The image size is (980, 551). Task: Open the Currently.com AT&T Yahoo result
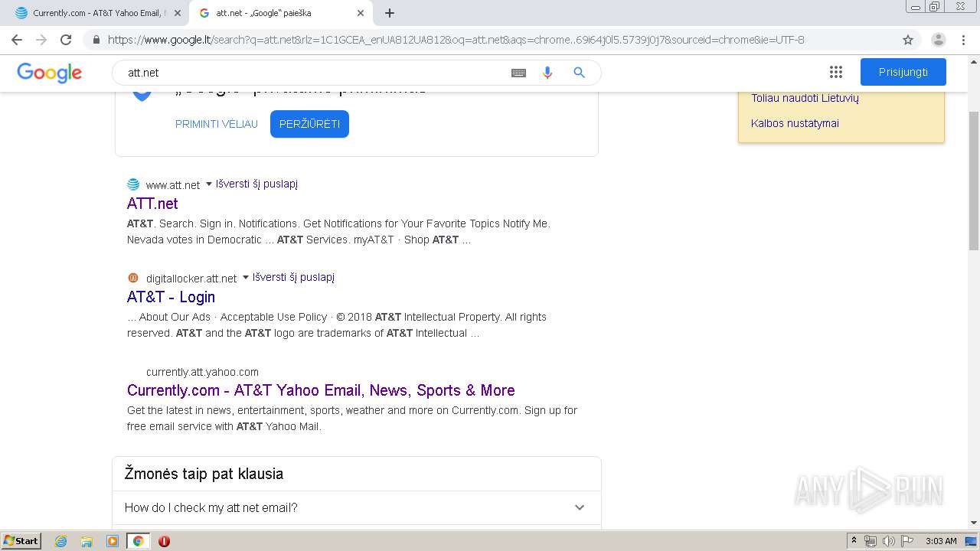pos(321,390)
